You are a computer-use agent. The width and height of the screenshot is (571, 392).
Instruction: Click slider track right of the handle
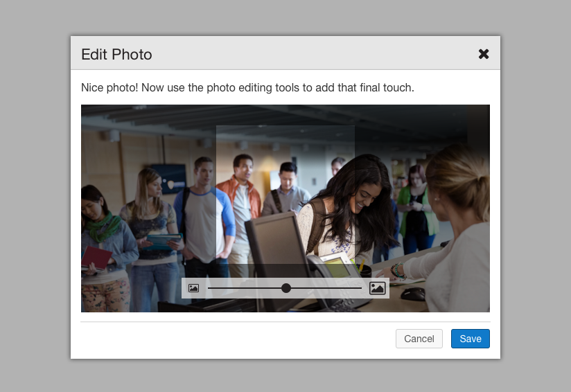[x=326, y=288]
